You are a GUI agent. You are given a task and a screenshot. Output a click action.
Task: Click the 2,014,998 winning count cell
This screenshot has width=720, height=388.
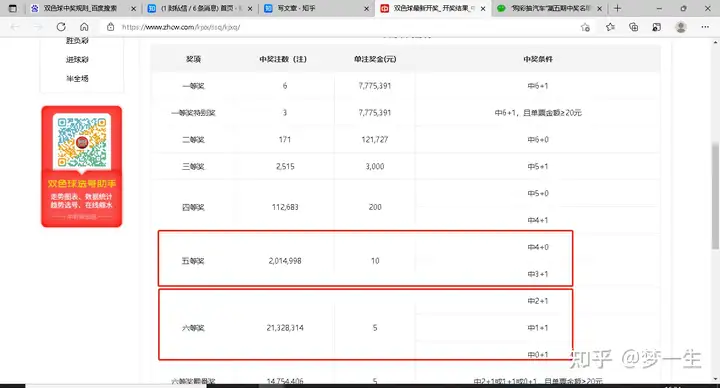tap(285, 261)
